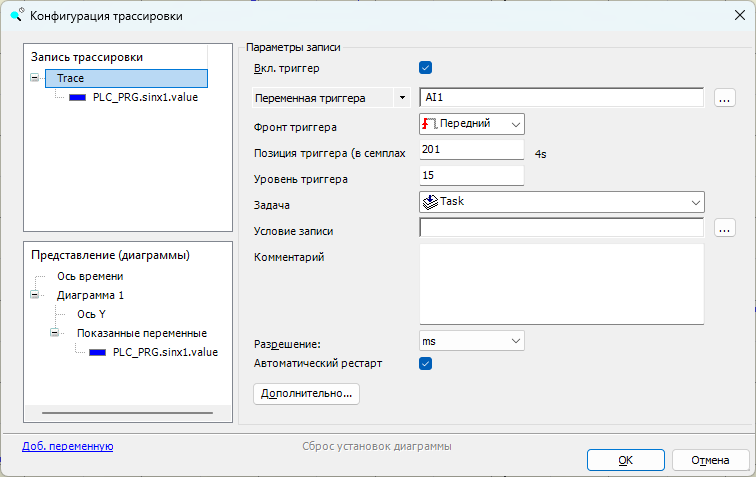The height and width of the screenshot is (477, 756).
Task: Click the Уровень триггера input field
Action: 471,176
